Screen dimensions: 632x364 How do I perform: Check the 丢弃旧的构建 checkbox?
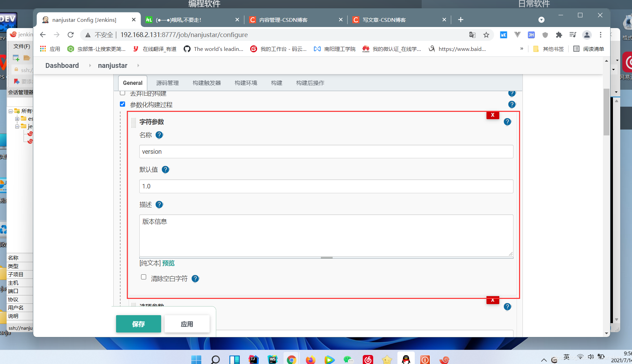tap(123, 93)
